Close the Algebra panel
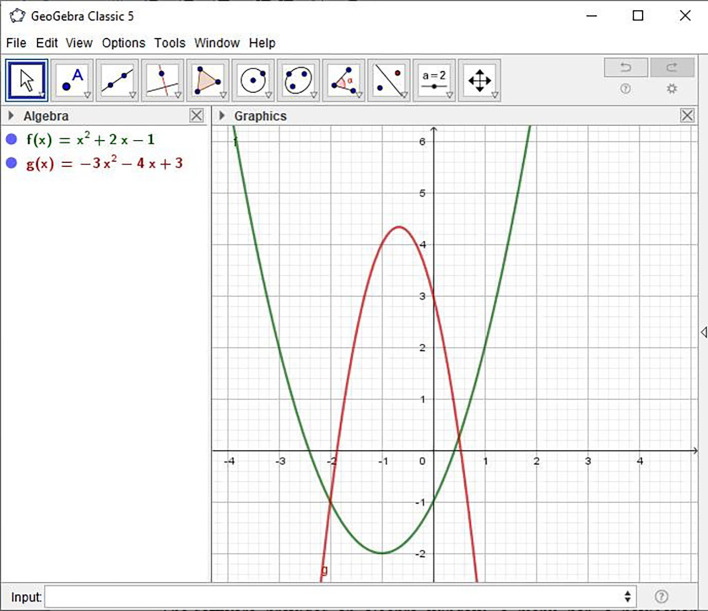Viewport: 708px width, 611px height. pos(196,116)
